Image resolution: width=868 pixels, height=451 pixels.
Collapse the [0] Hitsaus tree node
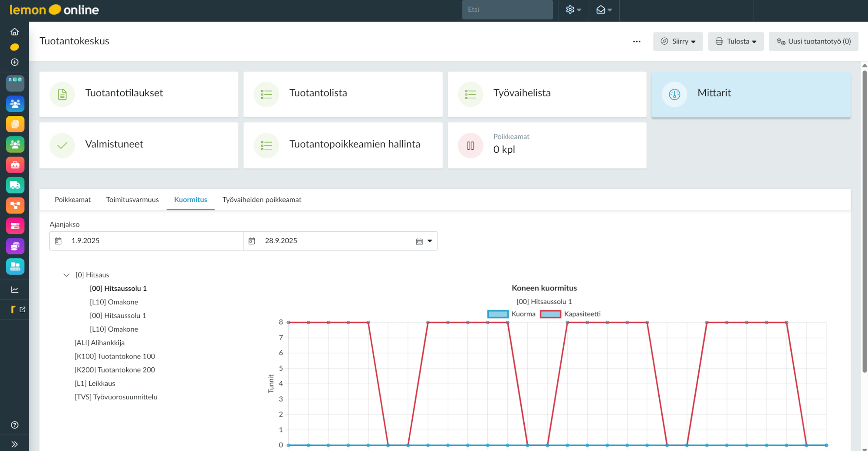(66, 275)
